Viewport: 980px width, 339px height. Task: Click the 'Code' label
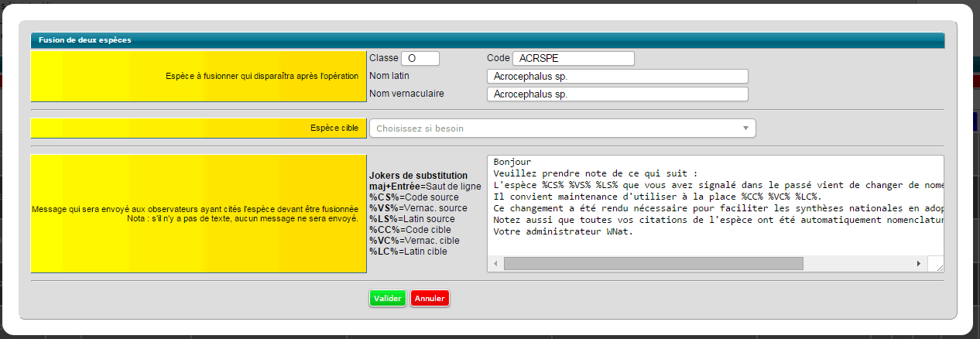[x=498, y=58]
